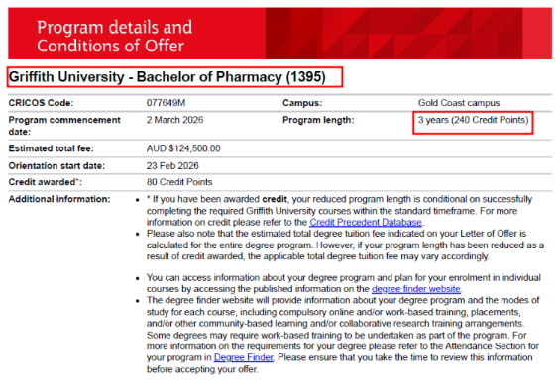Select the orientation date 23 Feb 2026
Image resolution: width=558 pixels, height=392 pixels.
click(x=172, y=166)
